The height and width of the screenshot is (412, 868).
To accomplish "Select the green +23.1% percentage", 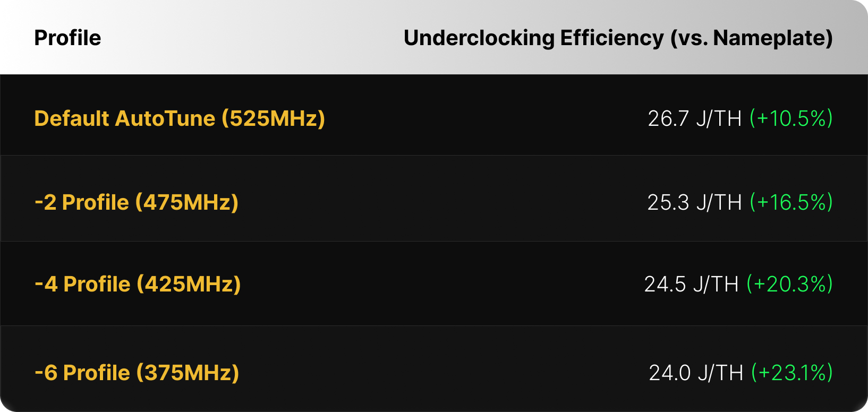I will pyautogui.click(x=792, y=373).
